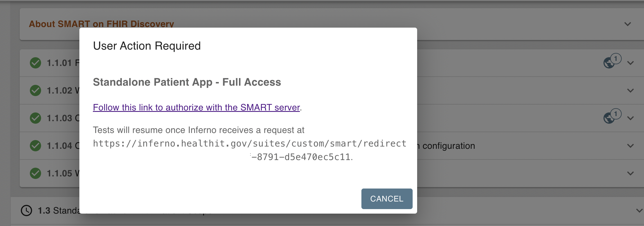This screenshot has width=644, height=226.
Task: Expand details for test 1.1.01
Action: pyautogui.click(x=630, y=63)
